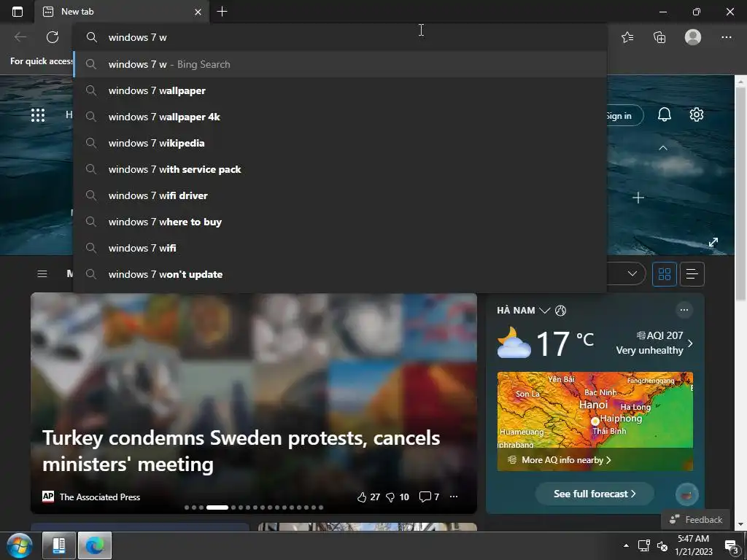Choose the 'windows 7 wifi' suggestion
Image resolution: width=747 pixels, height=560 pixels.
pyautogui.click(x=340, y=248)
